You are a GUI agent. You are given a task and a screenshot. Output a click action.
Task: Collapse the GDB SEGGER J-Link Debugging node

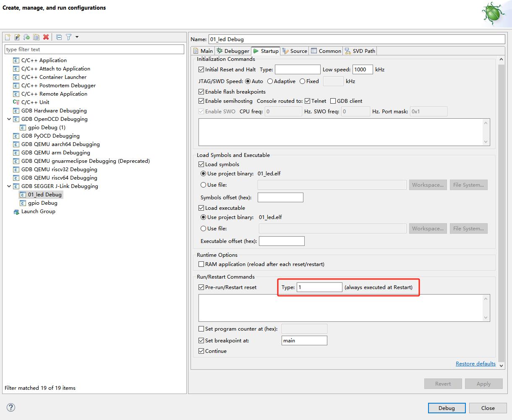click(x=9, y=186)
